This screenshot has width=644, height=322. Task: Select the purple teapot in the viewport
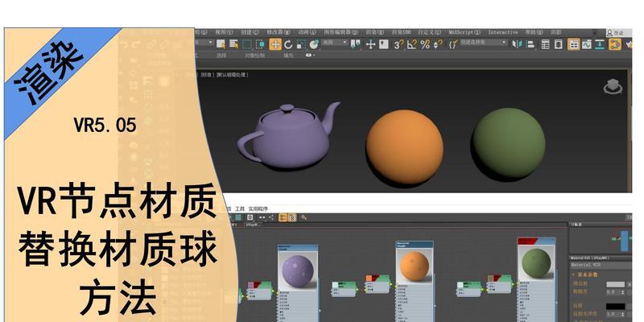tap(287, 135)
